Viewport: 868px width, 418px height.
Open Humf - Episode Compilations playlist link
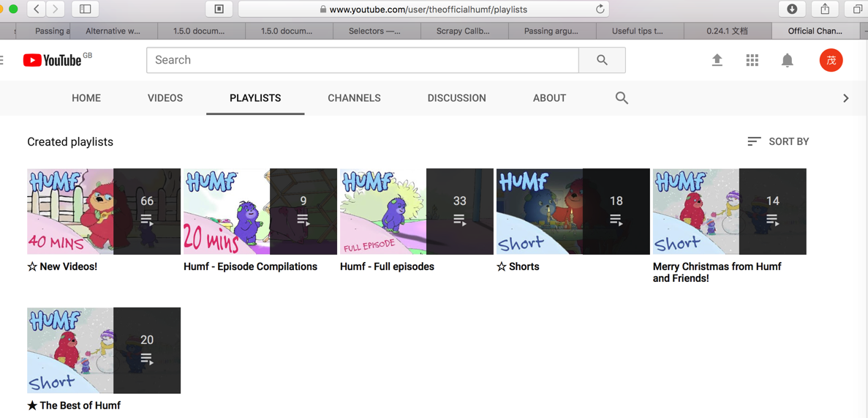click(x=250, y=266)
